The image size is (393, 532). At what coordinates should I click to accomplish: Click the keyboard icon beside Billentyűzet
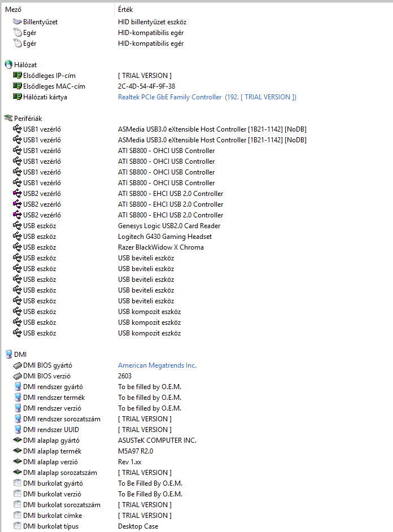click(x=18, y=21)
